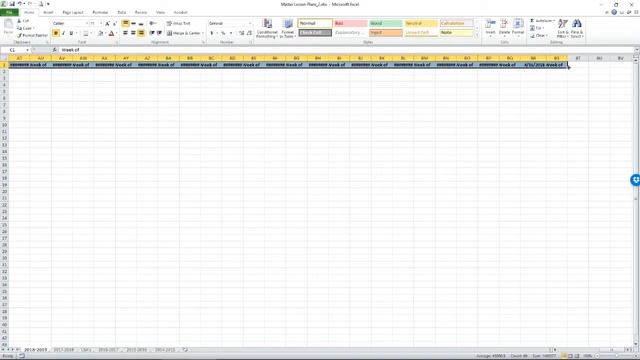This screenshot has width=640, height=360.
Task: Apply the Note cell style
Action: tap(456, 33)
